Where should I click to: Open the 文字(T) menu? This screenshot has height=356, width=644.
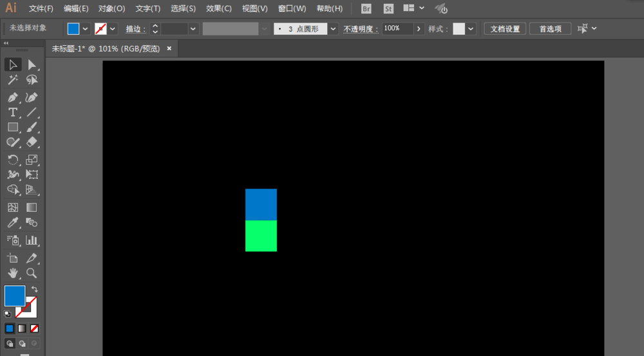pos(148,8)
